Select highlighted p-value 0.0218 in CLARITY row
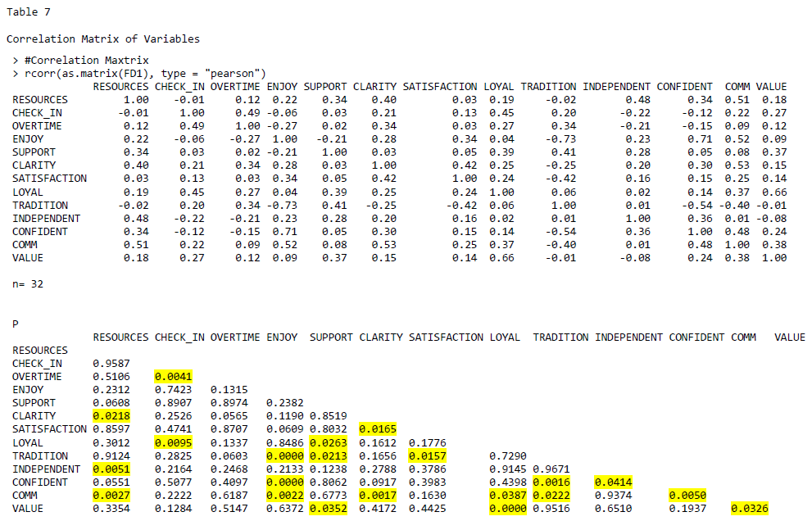812x530 pixels. pos(111,416)
